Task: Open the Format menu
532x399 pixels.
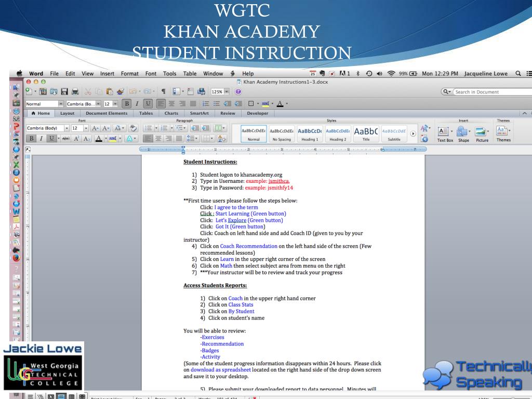Action: coord(129,74)
